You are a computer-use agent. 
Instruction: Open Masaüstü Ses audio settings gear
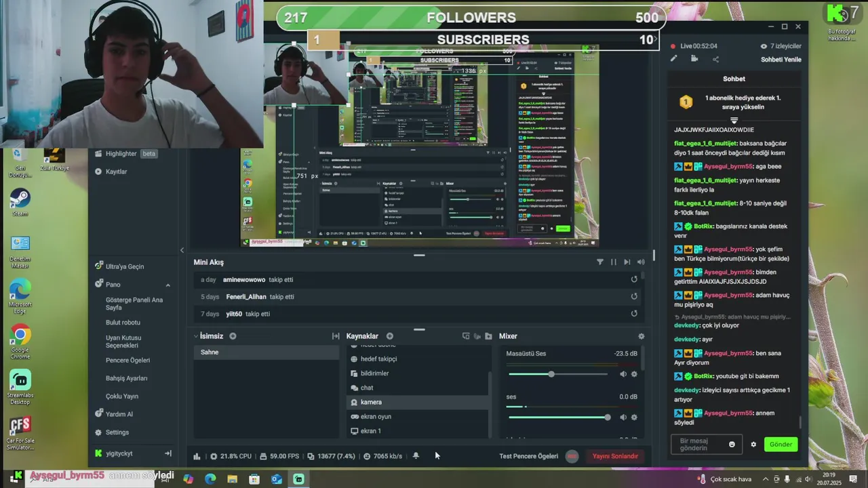pos(635,374)
